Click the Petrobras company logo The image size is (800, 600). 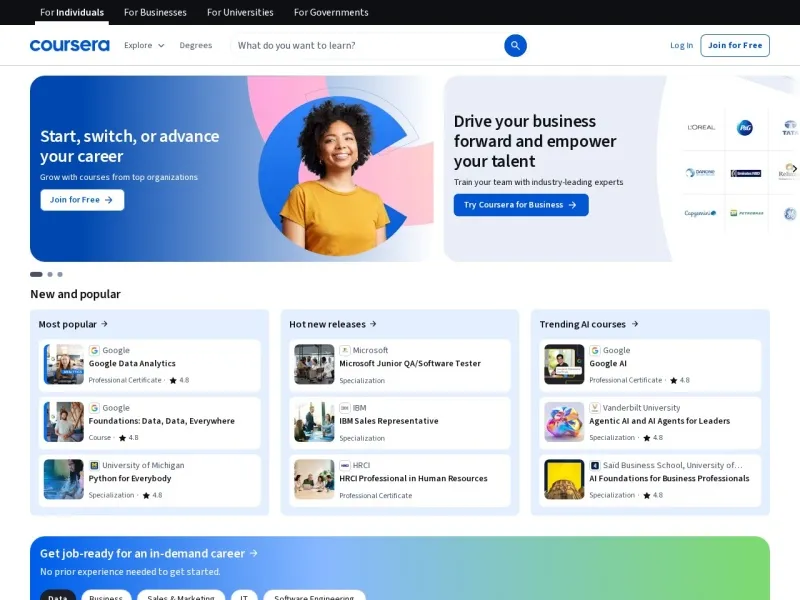coord(746,213)
